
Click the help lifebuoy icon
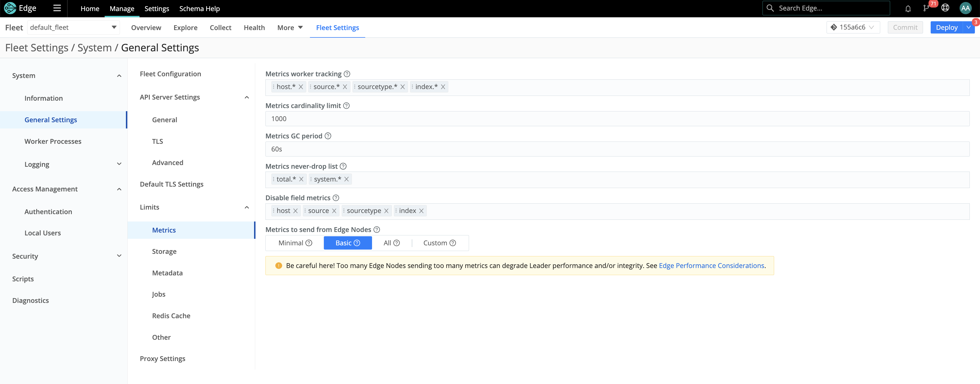[x=945, y=9]
